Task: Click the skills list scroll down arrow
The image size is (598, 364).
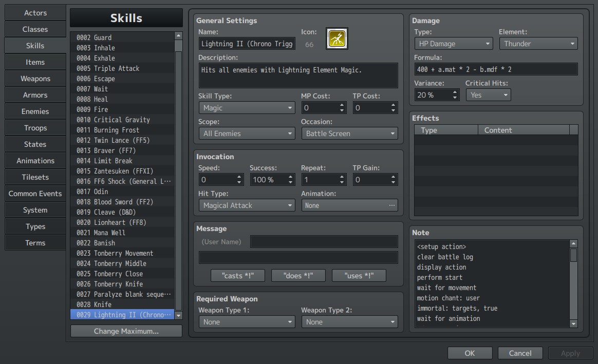Action: 178,316
